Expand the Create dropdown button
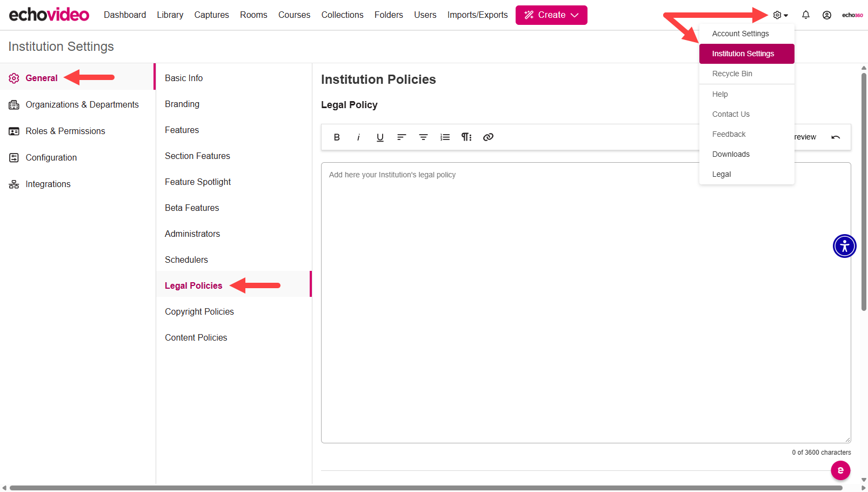This screenshot has height=492, width=868. pos(551,15)
